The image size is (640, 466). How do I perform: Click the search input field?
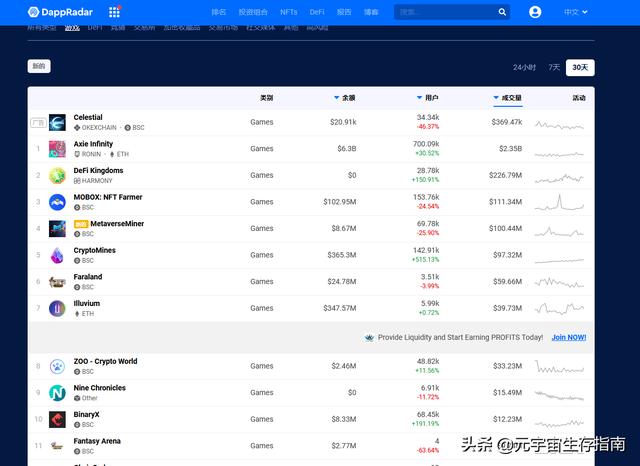tap(442, 12)
